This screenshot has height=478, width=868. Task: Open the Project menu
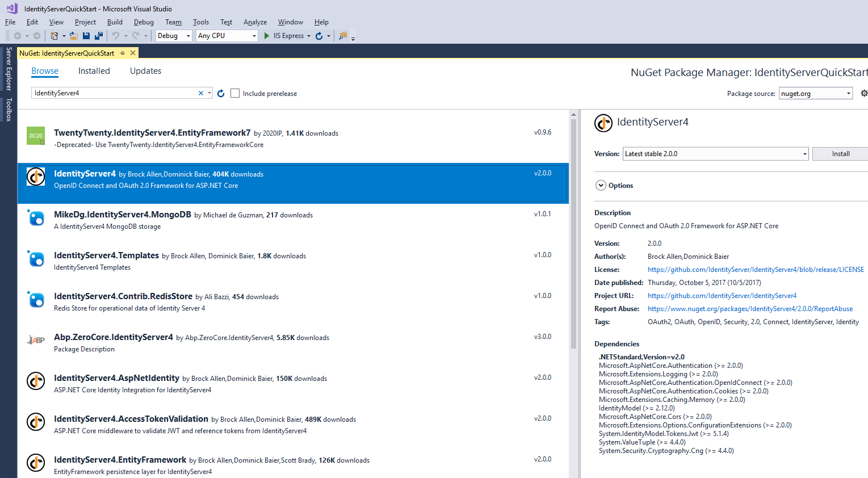pos(85,22)
